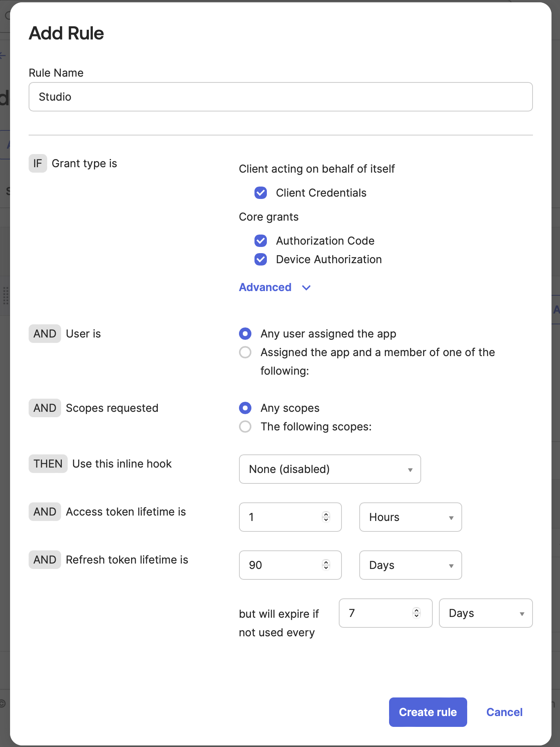Select the Any scopes option
This screenshot has height=747, width=560.
click(x=245, y=408)
